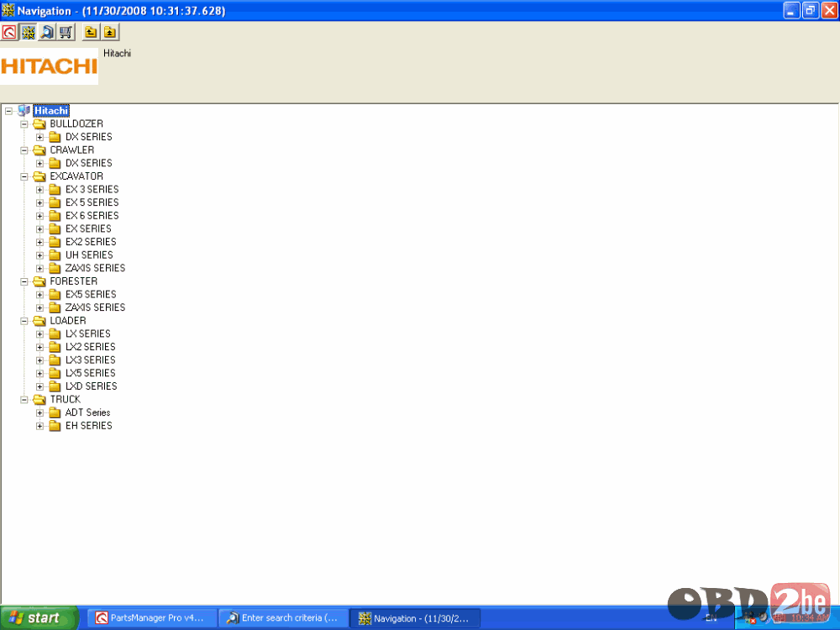The width and height of the screenshot is (840, 630).
Task: Collapse the FORESTER branch
Action: click(24, 281)
